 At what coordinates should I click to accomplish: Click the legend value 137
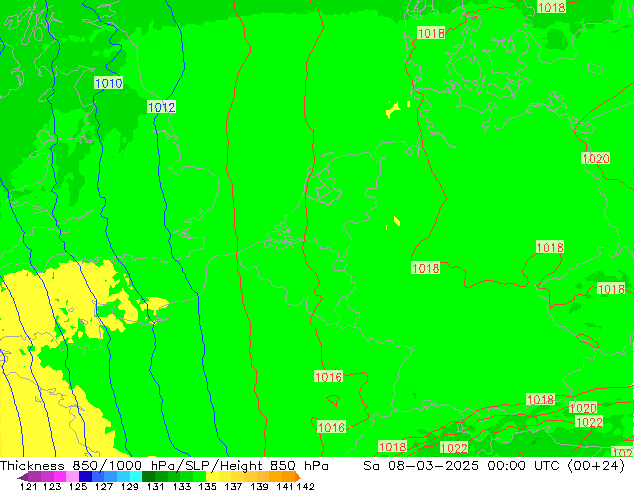pos(233,486)
